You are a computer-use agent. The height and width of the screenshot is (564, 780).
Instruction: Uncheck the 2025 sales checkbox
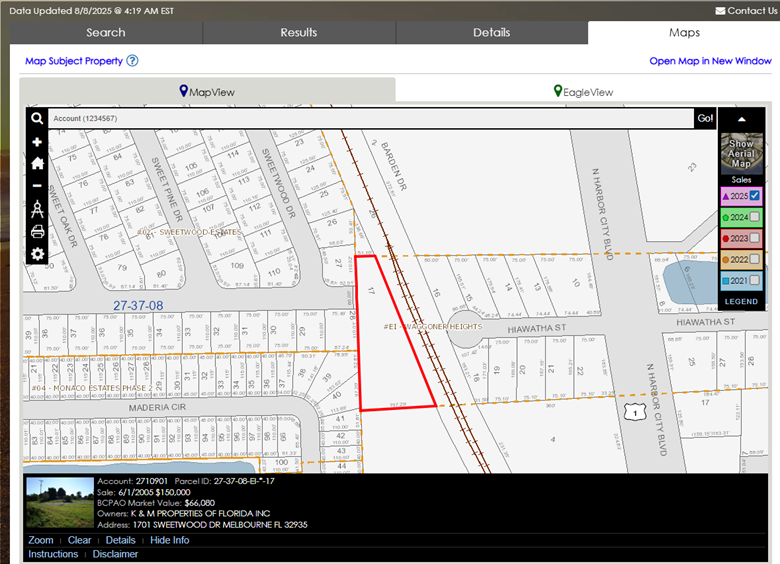point(755,196)
